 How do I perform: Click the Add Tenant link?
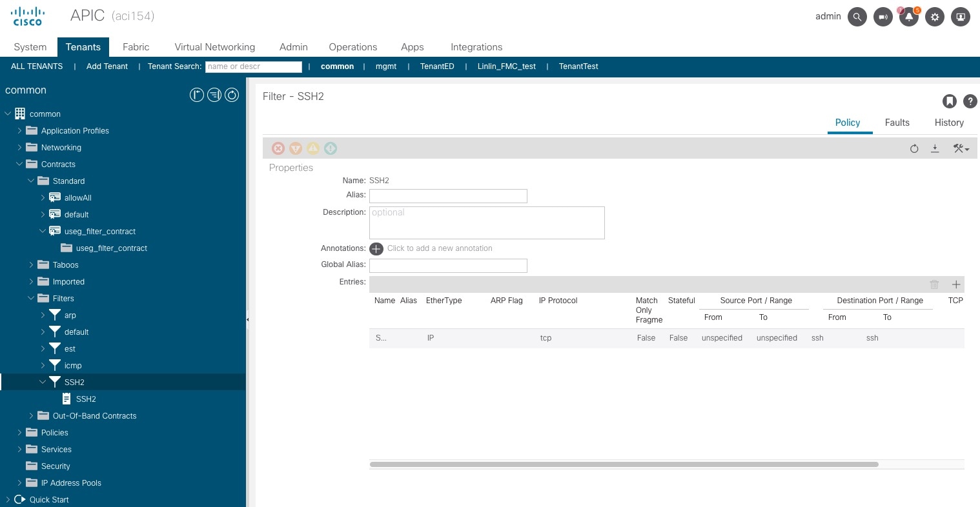[x=107, y=66]
